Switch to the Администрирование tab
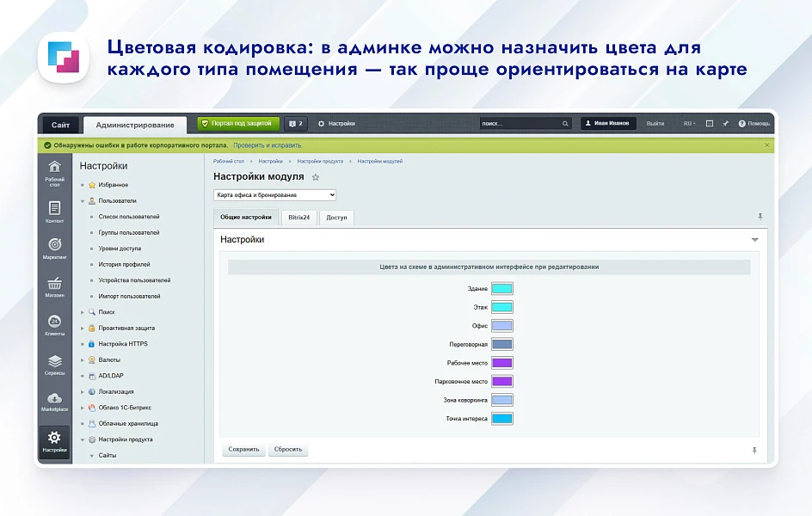The width and height of the screenshot is (812, 516). pyautogui.click(x=135, y=125)
